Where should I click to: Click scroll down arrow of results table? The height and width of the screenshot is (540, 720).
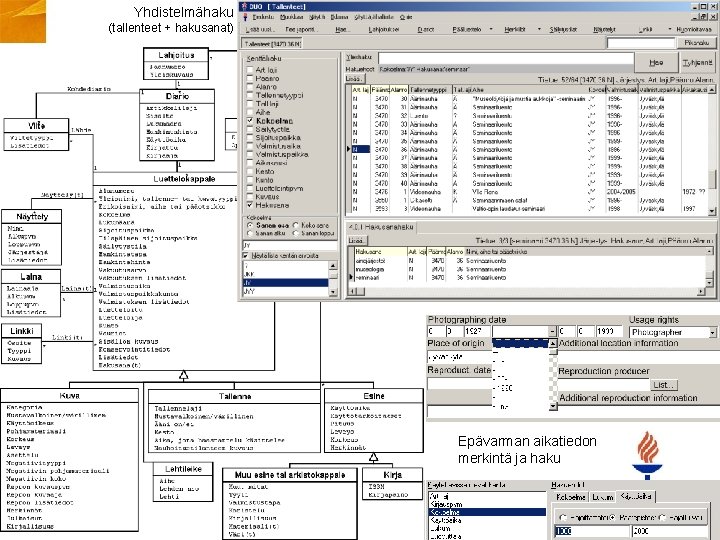tap(712, 211)
